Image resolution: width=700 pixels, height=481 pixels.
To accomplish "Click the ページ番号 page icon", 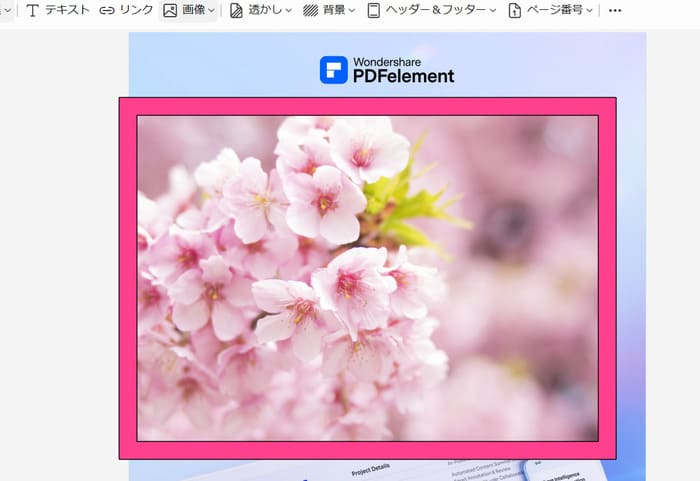I will 515,11.
